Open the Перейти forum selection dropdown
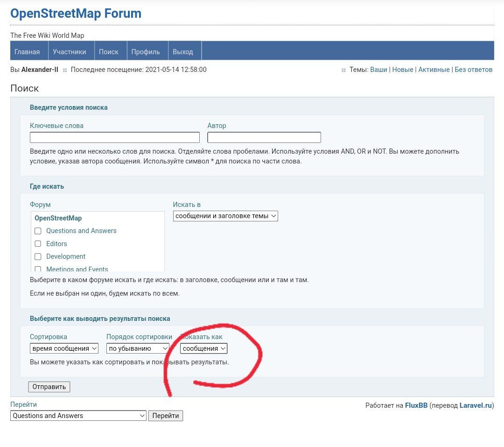The height and width of the screenshot is (447, 504). point(78,416)
